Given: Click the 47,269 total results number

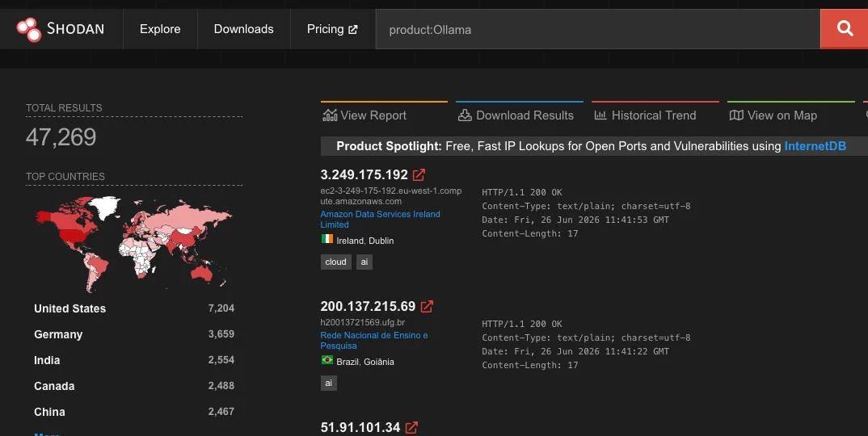Looking at the screenshot, I should point(61,137).
